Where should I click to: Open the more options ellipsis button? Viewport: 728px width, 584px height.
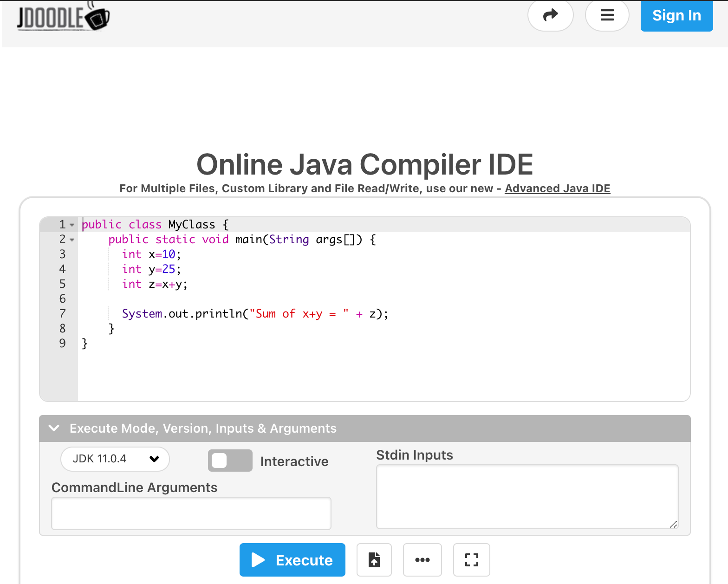(x=422, y=560)
